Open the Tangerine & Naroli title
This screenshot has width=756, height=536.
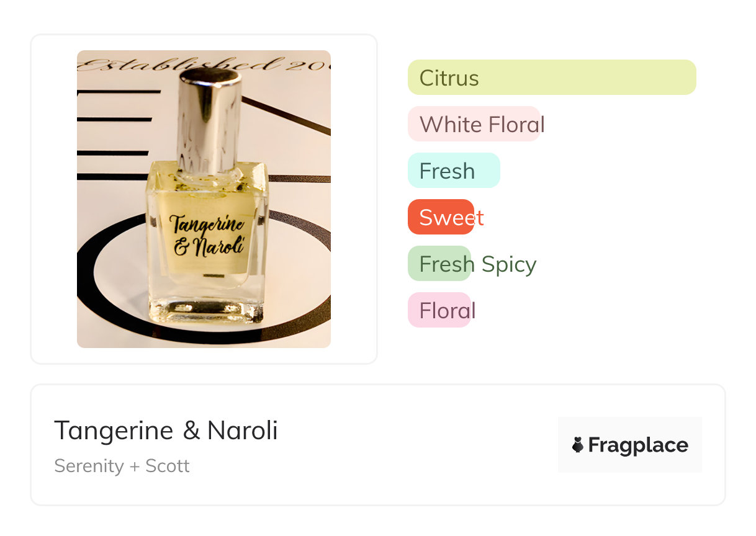point(166,431)
